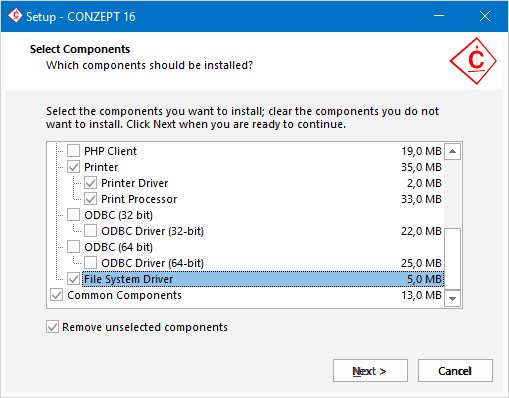Enable the ODBC (64 bit) checkbox
The image size is (509, 398).
[73, 247]
